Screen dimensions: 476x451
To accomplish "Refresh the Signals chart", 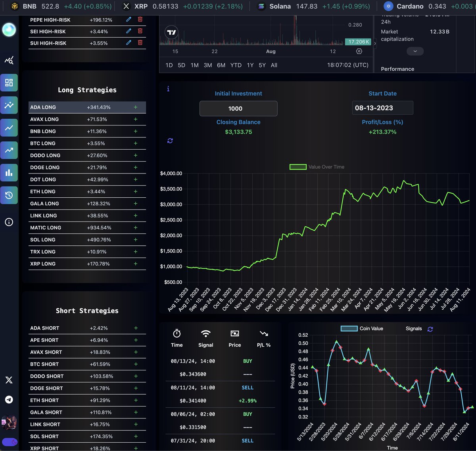I will click(430, 329).
